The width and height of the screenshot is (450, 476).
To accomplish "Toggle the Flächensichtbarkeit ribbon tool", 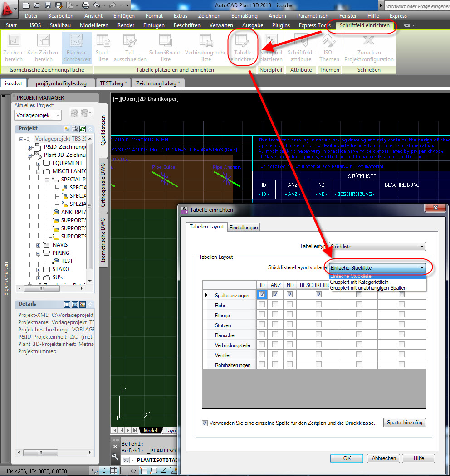I will coord(77,48).
